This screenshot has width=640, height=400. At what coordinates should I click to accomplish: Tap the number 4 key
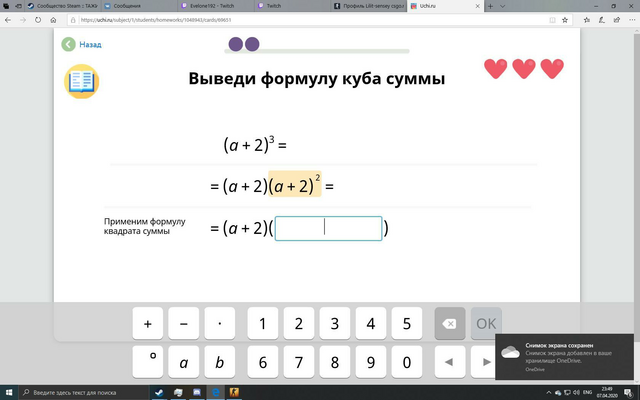pos(371,324)
